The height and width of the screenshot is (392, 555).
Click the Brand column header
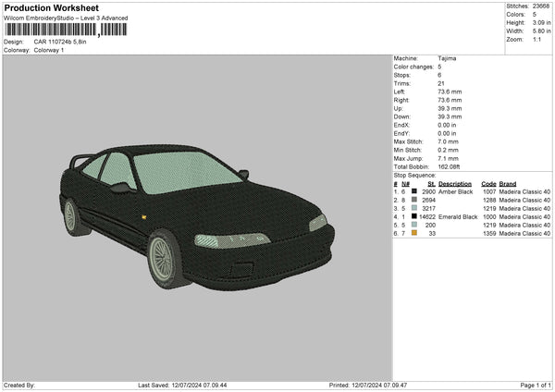coord(508,183)
